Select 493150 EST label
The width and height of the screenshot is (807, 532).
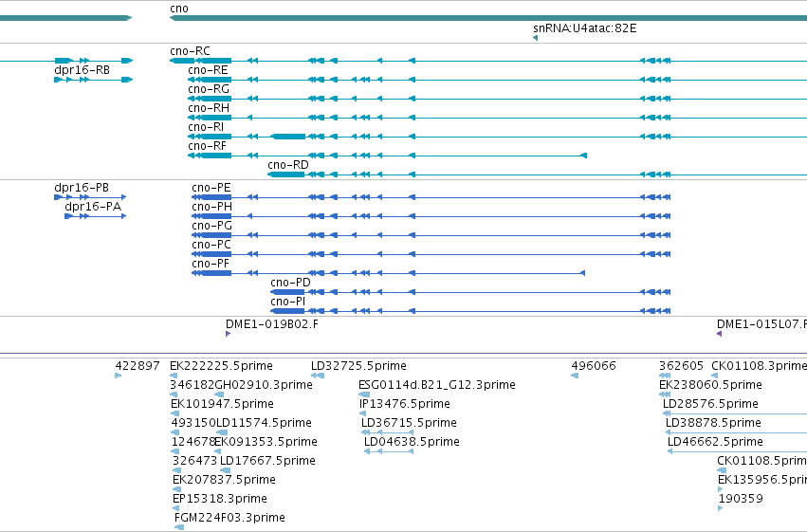click(x=193, y=424)
